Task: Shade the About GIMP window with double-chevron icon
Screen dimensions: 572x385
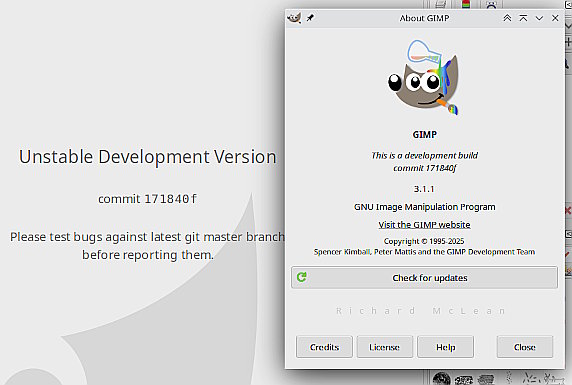Action: pyautogui.click(x=507, y=18)
